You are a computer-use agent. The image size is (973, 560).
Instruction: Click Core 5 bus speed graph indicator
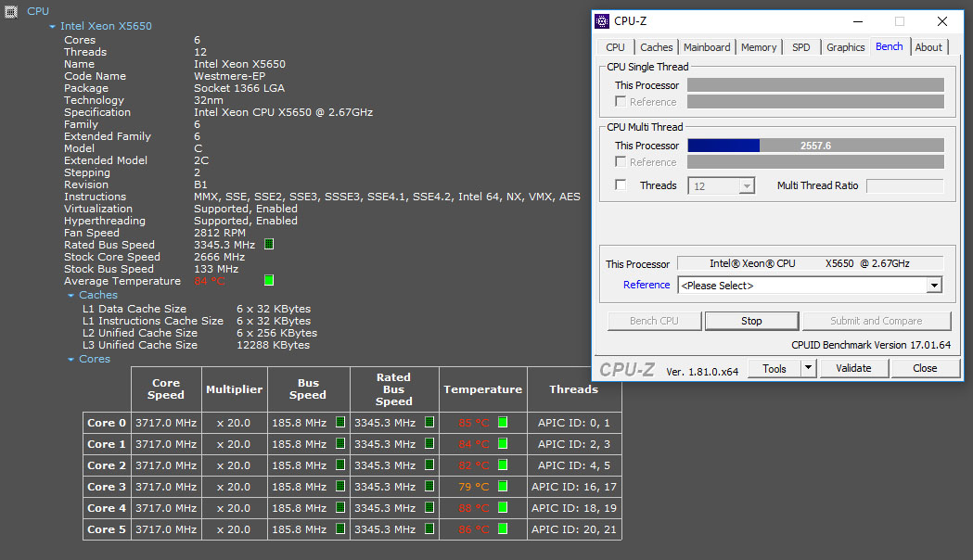340,528
